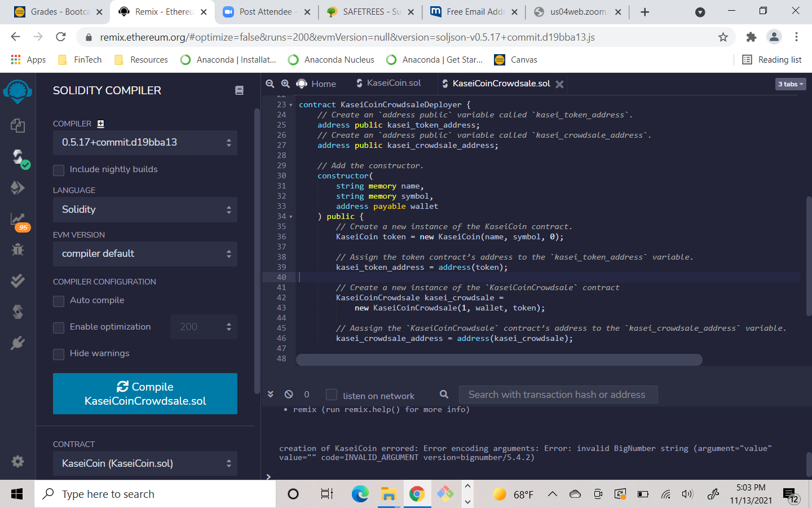Viewport: 812px width, 508px height.
Task: Reload the Remix page
Action: (61, 37)
